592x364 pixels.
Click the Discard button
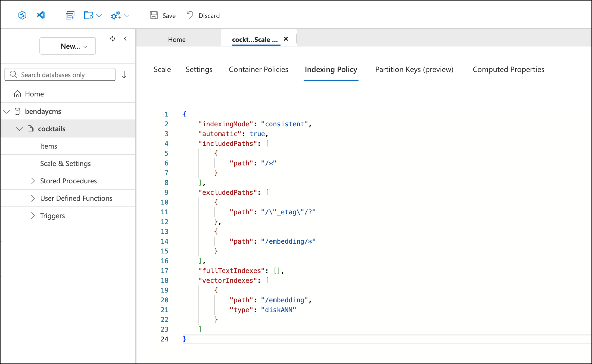[x=202, y=15]
